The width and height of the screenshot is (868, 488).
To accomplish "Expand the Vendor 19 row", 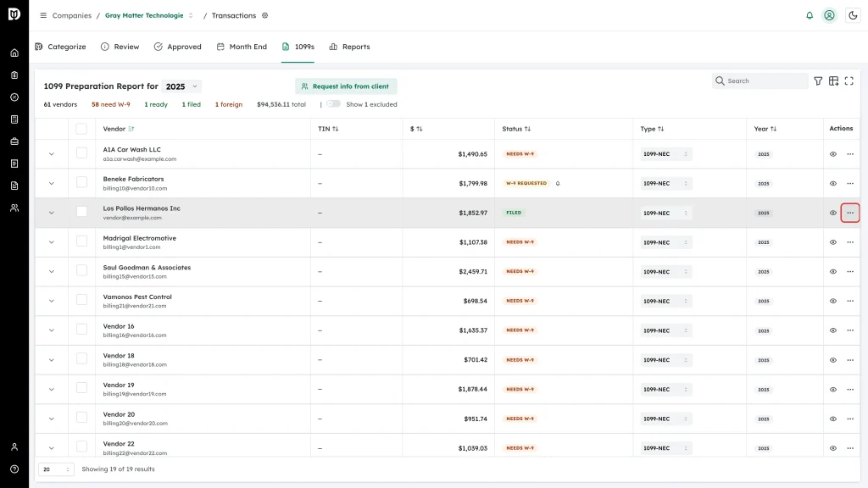I will coord(52,390).
